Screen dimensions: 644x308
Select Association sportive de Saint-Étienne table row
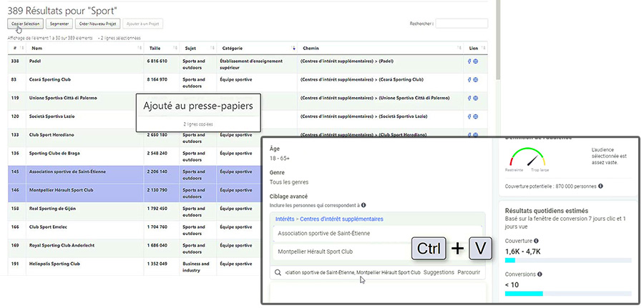135,175
